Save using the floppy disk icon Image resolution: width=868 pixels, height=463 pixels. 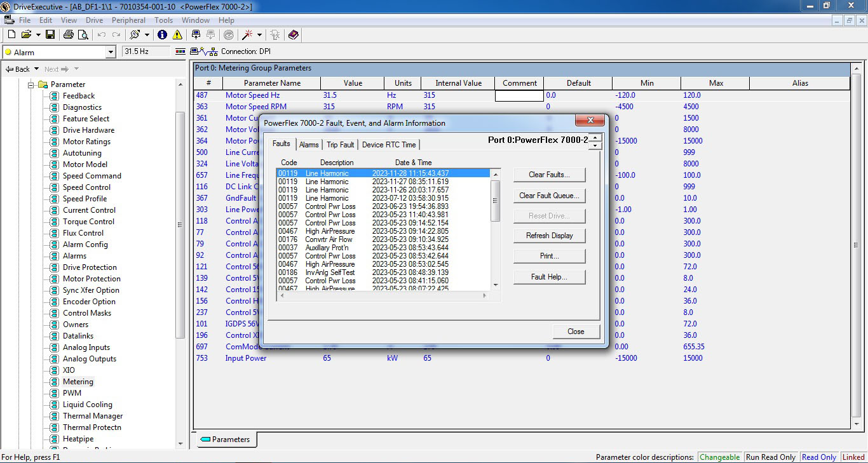[50, 35]
